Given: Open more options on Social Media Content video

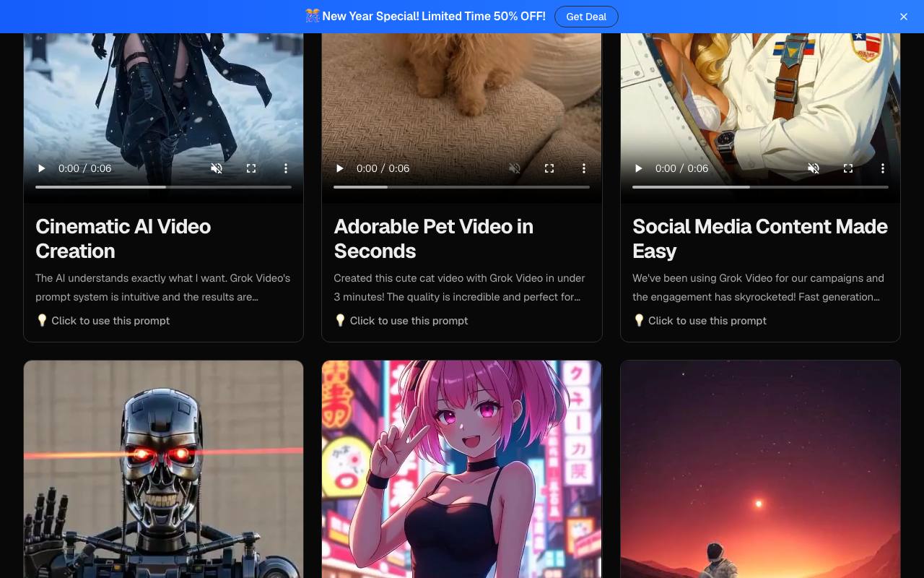Looking at the screenshot, I should [x=883, y=168].
